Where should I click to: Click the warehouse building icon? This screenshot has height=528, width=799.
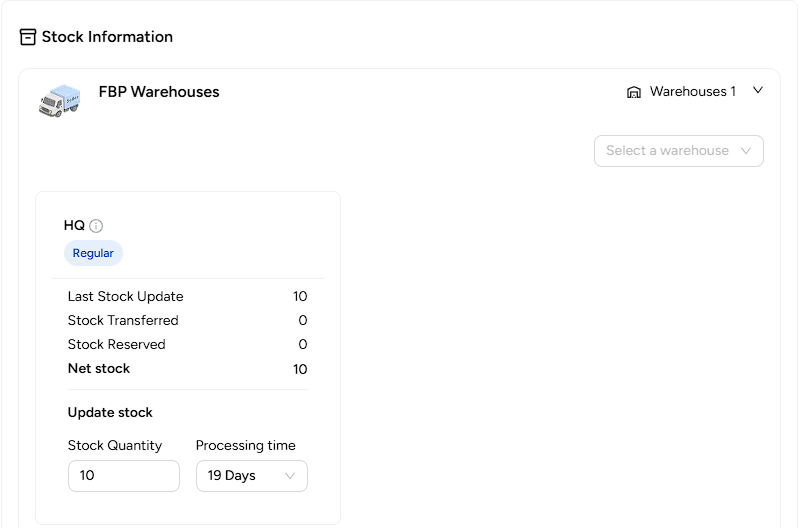(x=633, y=92)
